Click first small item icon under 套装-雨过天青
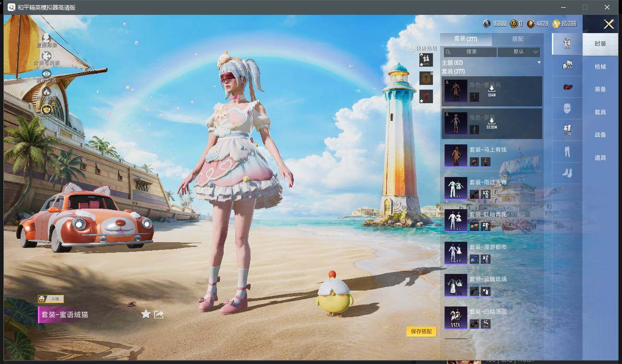This screenshot has height=364, width=622. click(474, 194)
